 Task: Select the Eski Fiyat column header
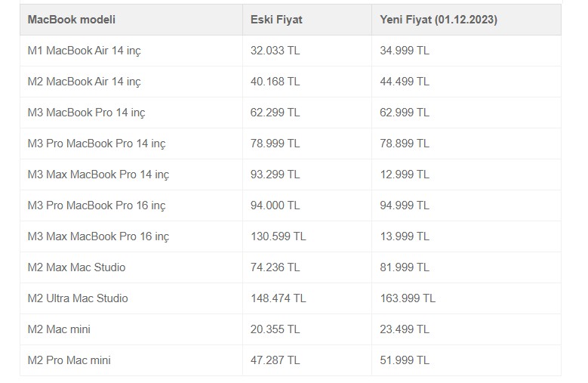pyautogui.click(x=307, y=20)
